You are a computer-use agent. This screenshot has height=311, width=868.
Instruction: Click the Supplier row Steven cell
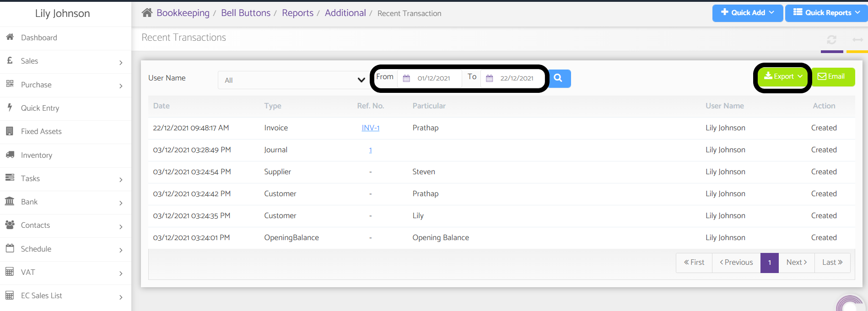424,172
